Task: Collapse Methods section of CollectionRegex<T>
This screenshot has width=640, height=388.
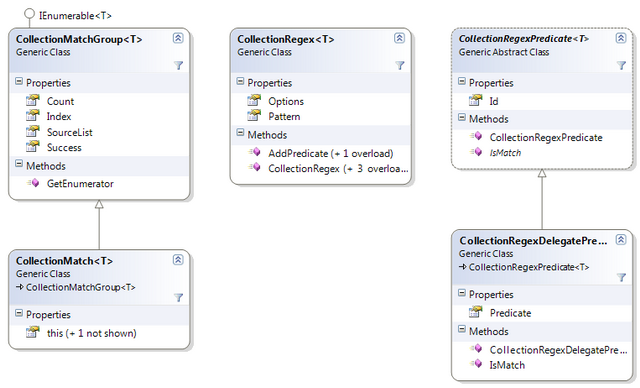Action: tap(240, 133)
